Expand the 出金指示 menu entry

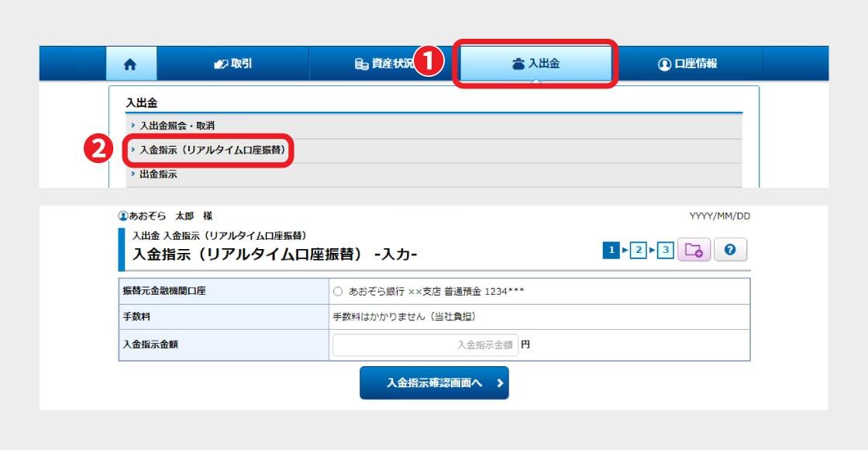click(x=158, y=175)
